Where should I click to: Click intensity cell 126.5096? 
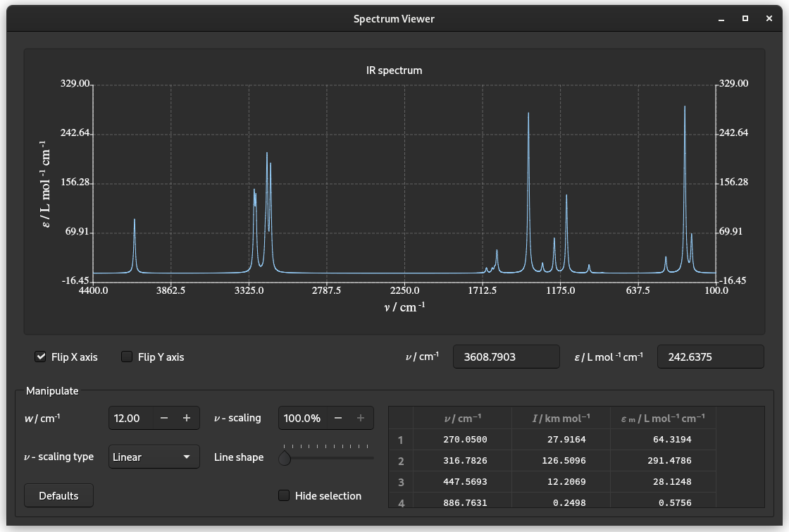click(561, 461)
